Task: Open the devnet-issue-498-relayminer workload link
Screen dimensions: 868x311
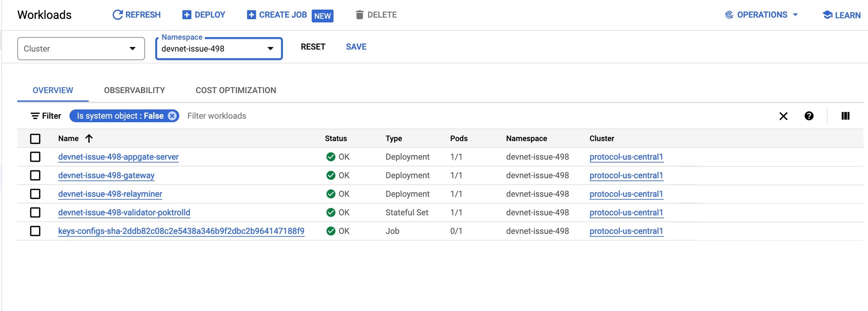Action: point(110,194)
